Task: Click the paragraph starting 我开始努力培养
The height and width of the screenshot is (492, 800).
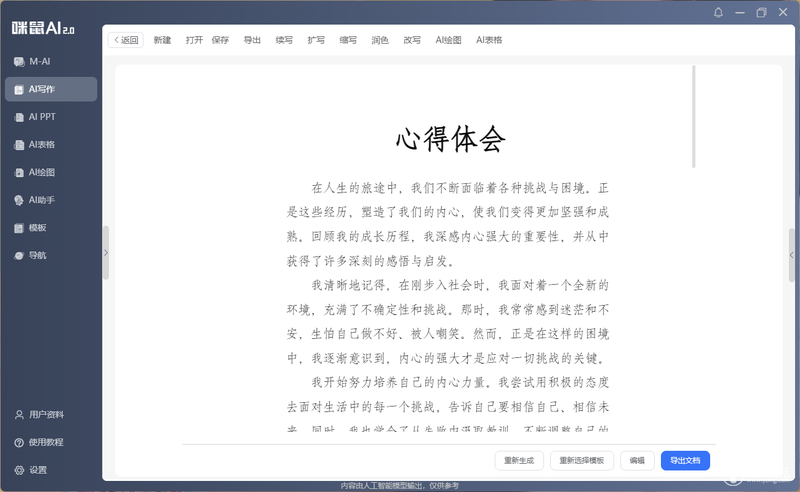Action: (x=447, y=406)
